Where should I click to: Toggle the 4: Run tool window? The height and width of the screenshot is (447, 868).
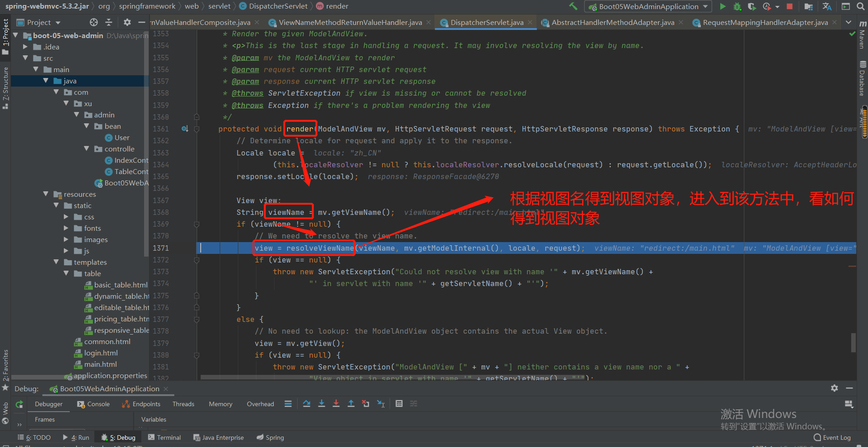click(x=76, y=437)
